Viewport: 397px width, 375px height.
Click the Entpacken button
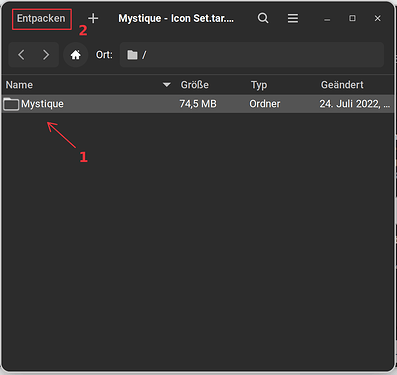(x=41, y=19)
